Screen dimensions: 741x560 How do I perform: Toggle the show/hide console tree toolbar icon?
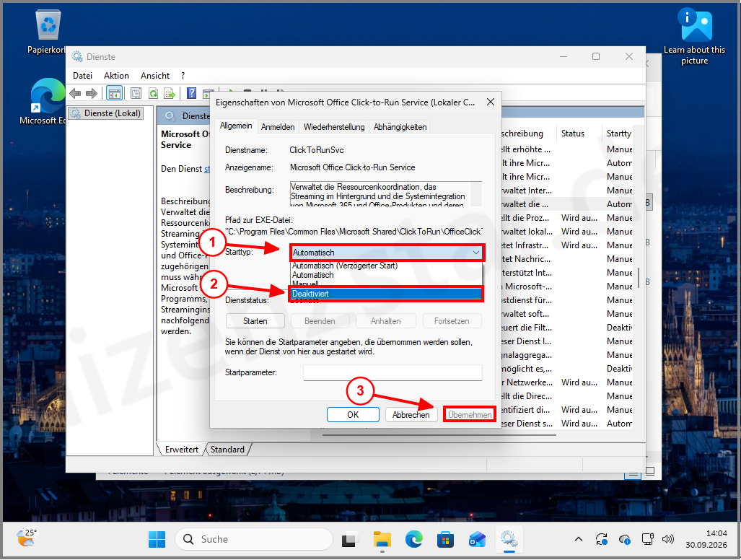115,94
